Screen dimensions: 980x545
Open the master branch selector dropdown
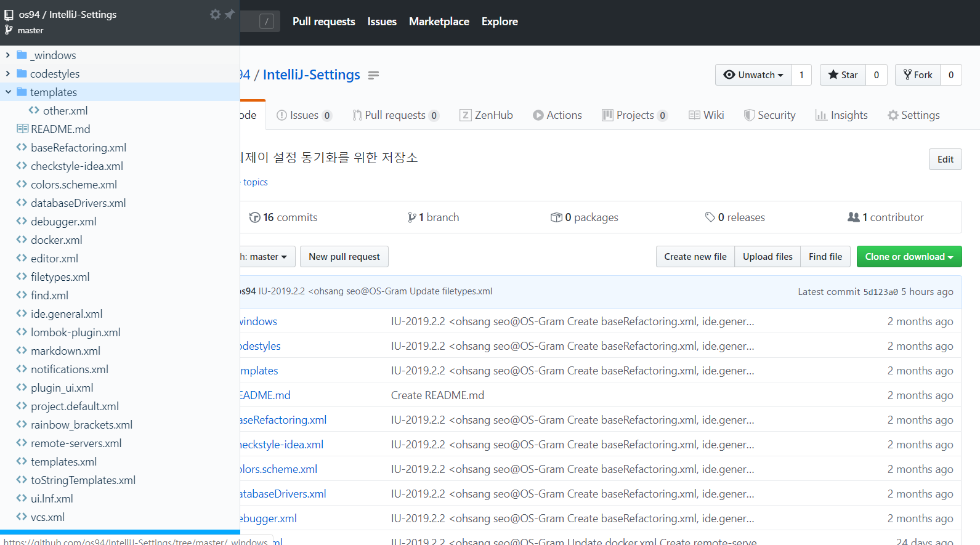coord(267,257)
